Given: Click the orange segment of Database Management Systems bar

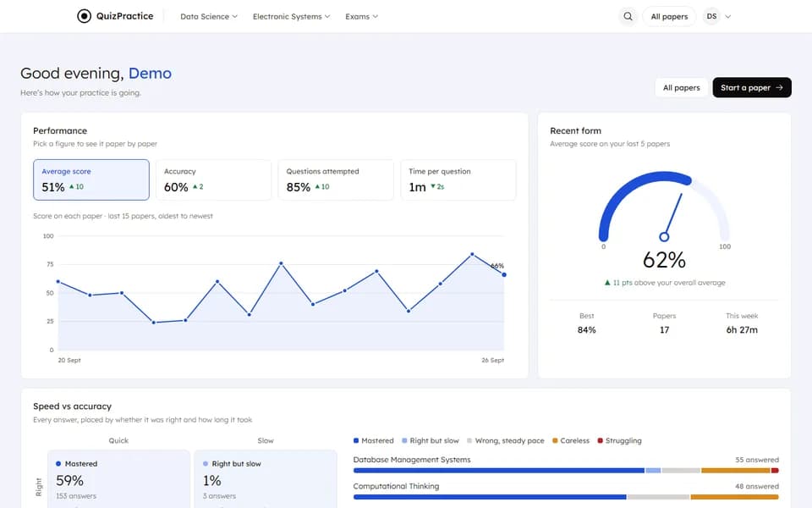Looking at the screenshot, I should 736,471.
